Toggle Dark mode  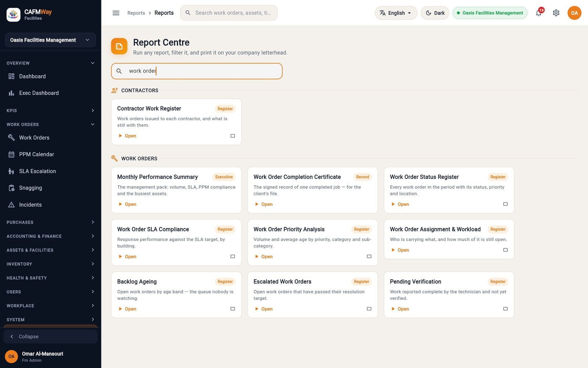[x=435, y=13]
